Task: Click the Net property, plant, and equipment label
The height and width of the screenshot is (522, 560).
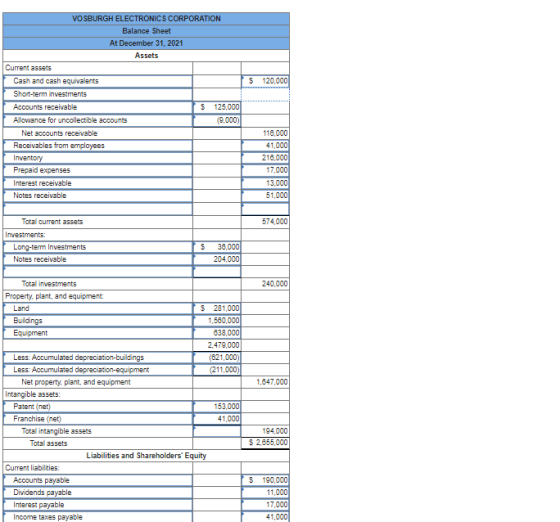Action: [x=76, y=382]
